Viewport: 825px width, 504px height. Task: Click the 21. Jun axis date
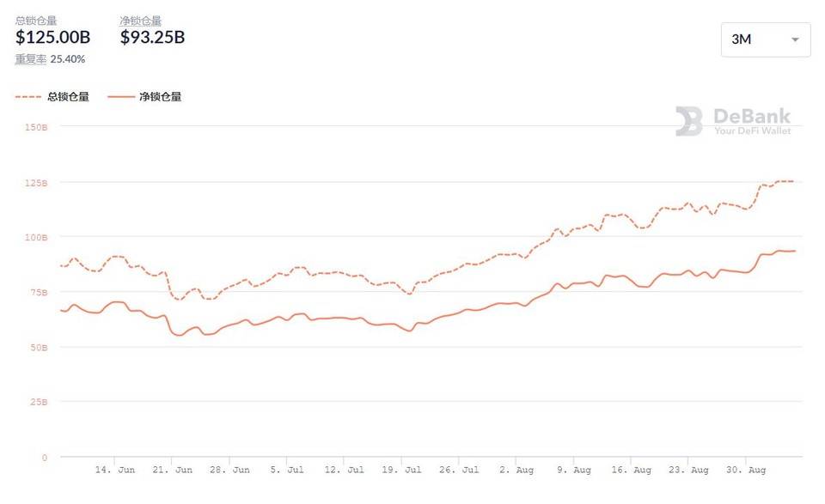(172, 470)
